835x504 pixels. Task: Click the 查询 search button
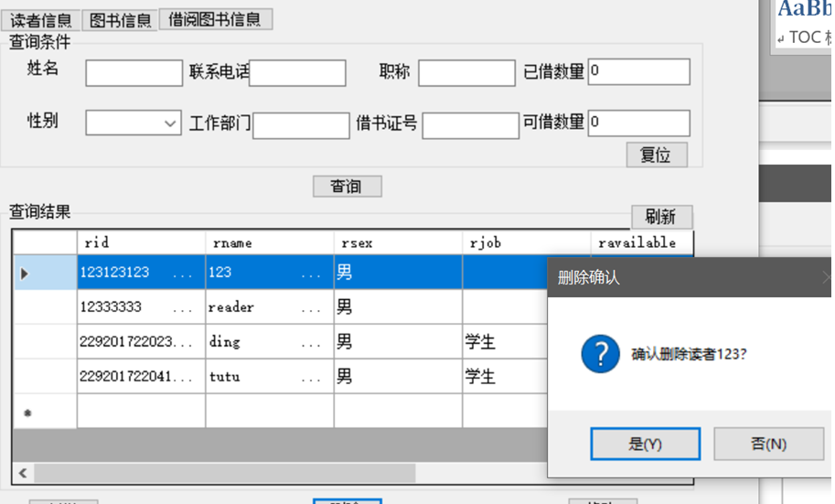(348, 187)
